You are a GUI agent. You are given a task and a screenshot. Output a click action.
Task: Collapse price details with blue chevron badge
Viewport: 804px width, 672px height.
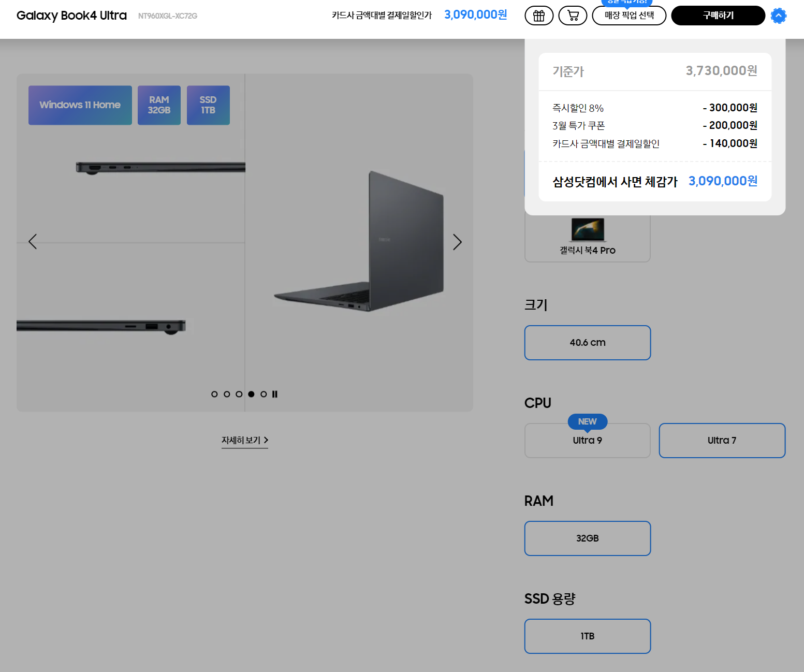click(778, 16)
